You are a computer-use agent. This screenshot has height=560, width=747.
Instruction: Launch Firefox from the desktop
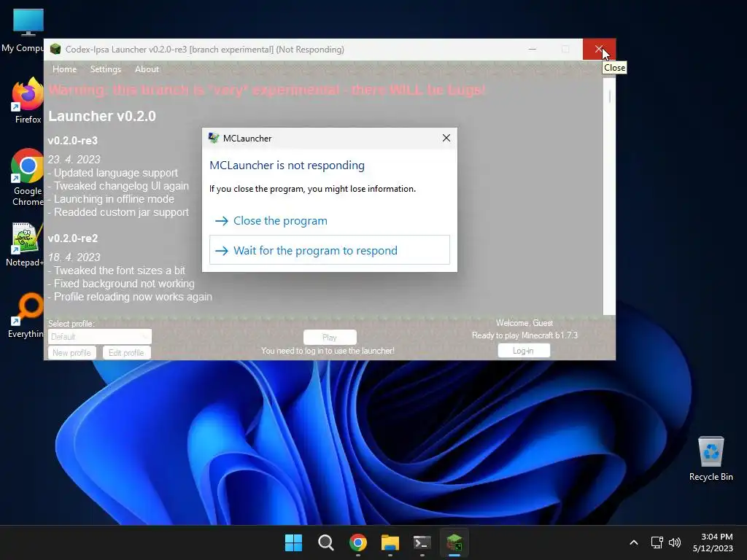coord(28,100)
